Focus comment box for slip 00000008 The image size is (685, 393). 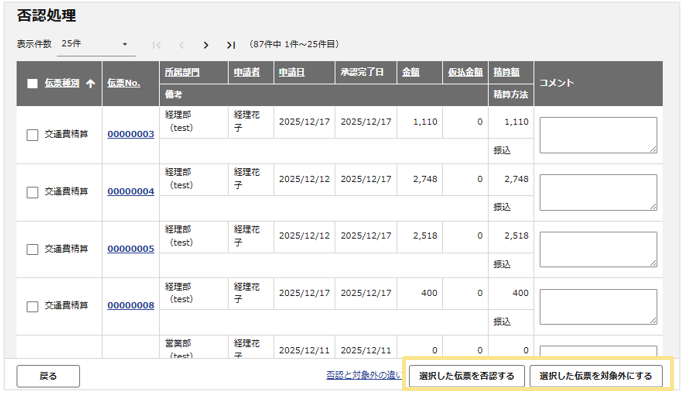[x=598, y=307]
